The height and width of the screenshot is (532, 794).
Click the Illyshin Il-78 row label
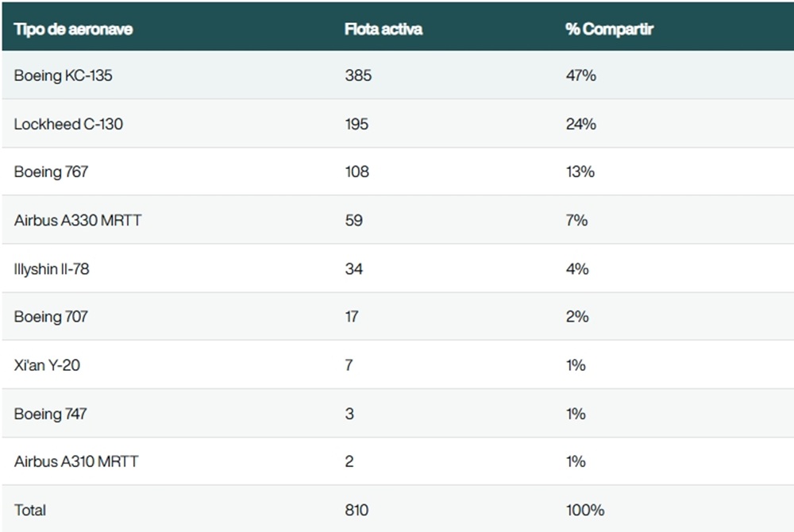click(52, 268)
